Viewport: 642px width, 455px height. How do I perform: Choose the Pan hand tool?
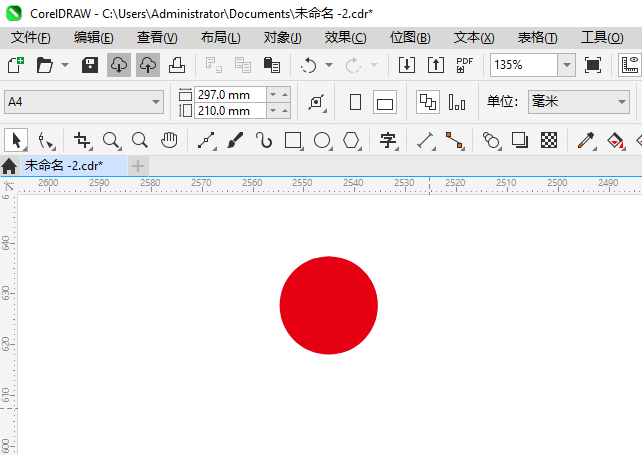(x=170, y=140)
